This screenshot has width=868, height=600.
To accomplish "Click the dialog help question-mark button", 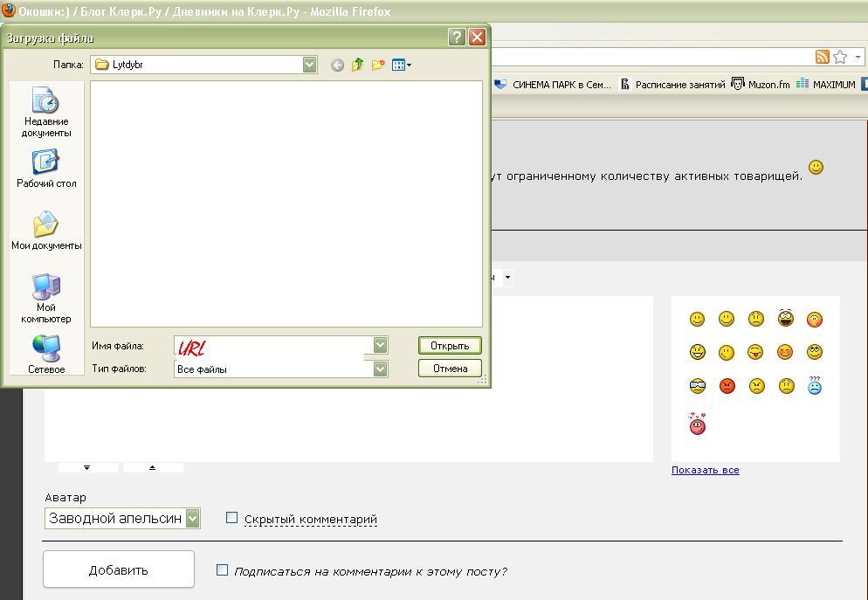I will [x=457, y=37].
